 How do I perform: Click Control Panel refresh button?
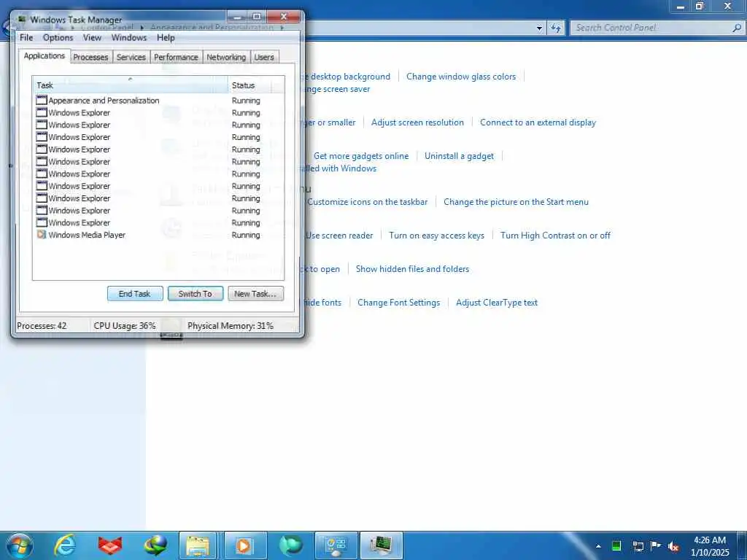[x=556, y=28]
